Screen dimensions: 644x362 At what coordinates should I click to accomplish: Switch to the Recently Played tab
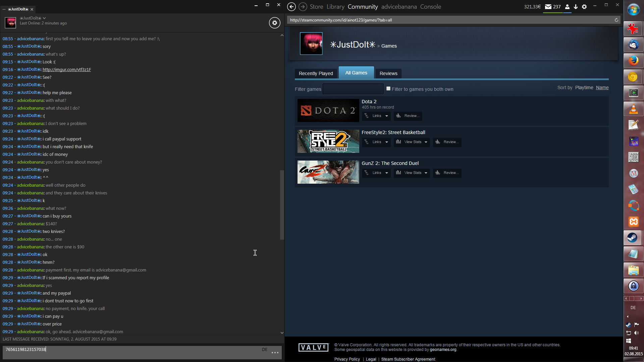click(316, 73)
